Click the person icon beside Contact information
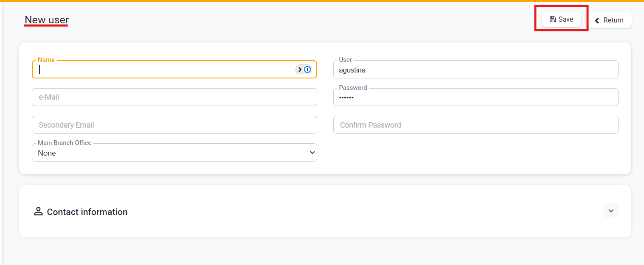644x265 pixels. point(38,212)
